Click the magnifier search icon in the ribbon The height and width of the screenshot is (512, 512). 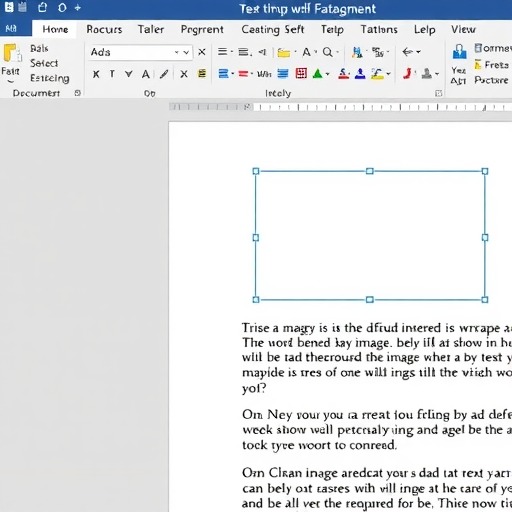(x=328, y=52)
